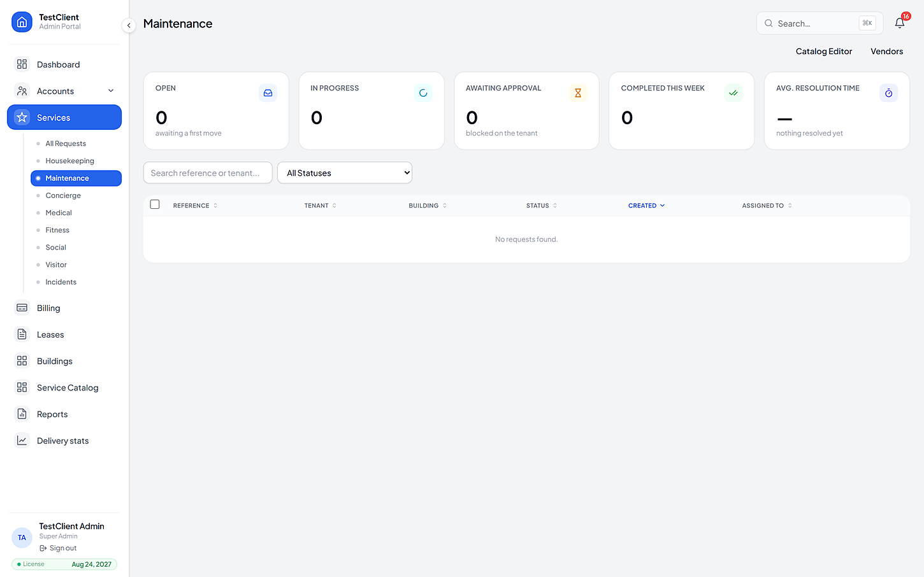Tick the select-all checkbox in table header

[155, 204]
